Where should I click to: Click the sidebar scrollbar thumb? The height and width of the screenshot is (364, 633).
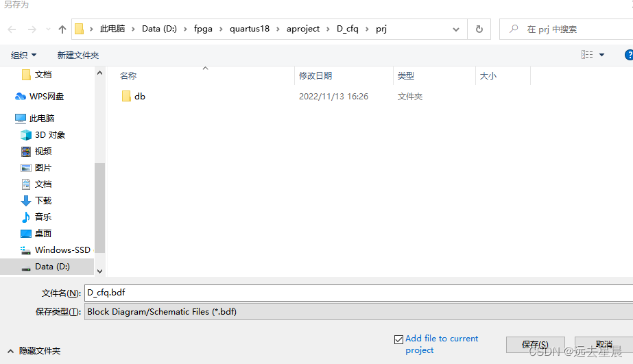[99, 208]
